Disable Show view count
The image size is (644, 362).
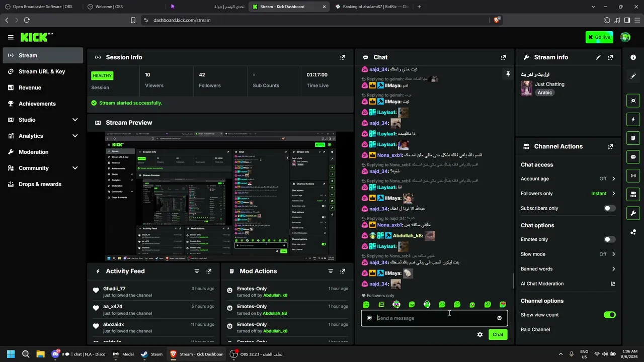coord(609,315)
